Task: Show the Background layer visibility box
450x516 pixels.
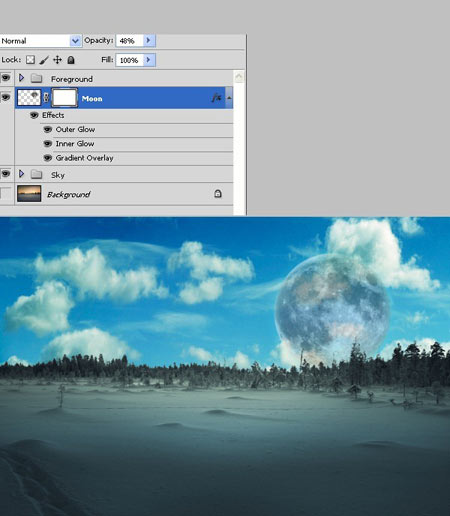Action: pyautogui.click(x=6, y=194)
